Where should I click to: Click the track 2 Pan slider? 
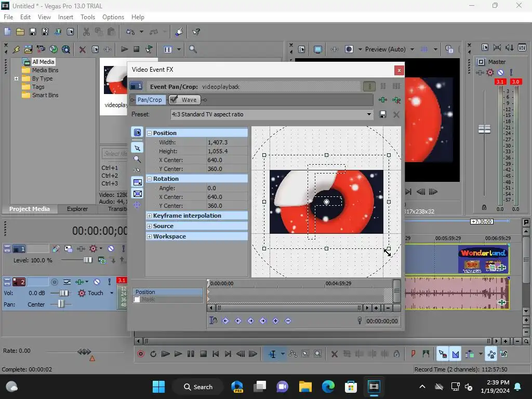point(61,304)
